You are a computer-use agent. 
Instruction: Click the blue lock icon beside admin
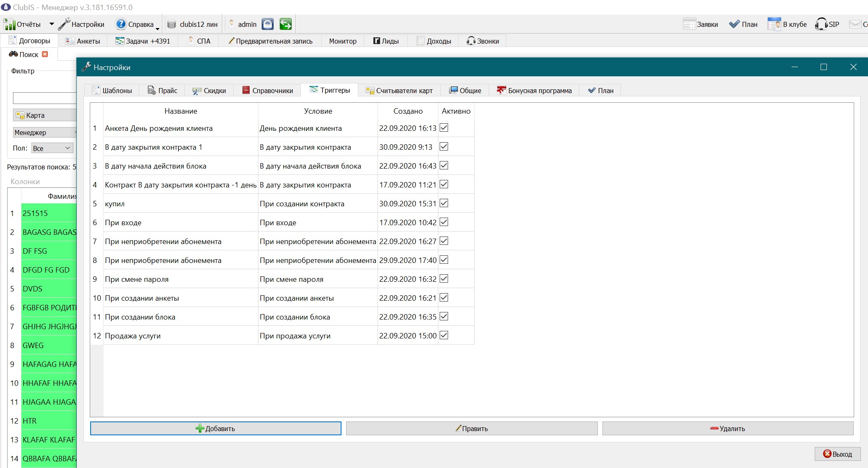268,24
